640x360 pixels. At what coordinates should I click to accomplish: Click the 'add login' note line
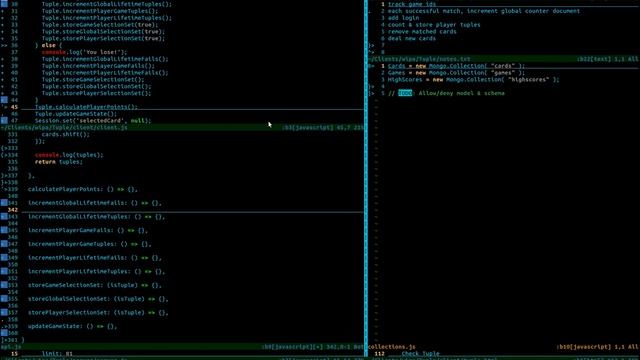(x=403, y=18)
